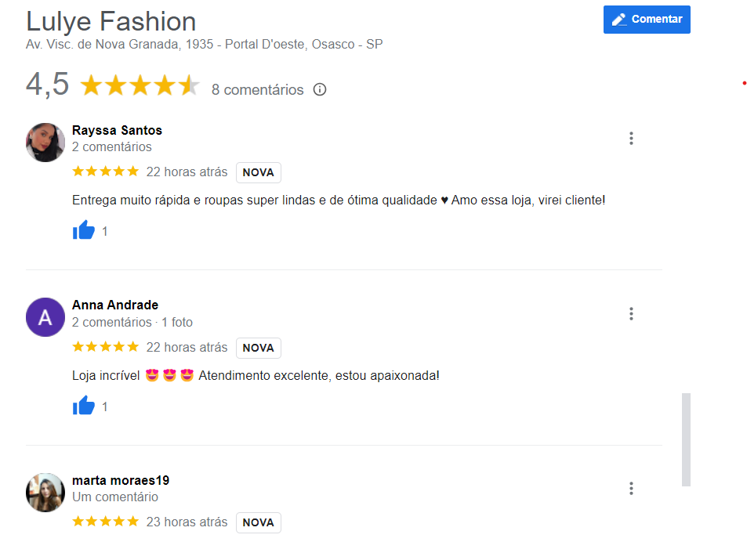This screenshot has width=747, height=560.
Task: Click the Comentar write-review button
Action: click(647, 20)
